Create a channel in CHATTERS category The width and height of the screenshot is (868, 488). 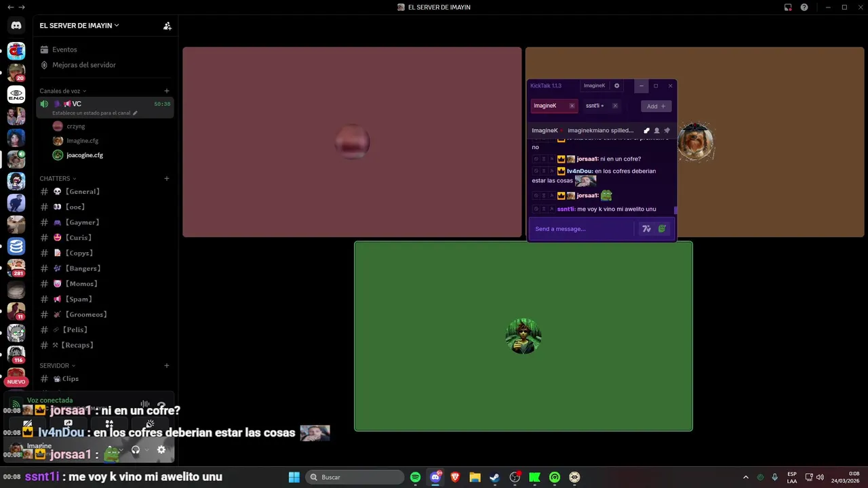[167, 178]
